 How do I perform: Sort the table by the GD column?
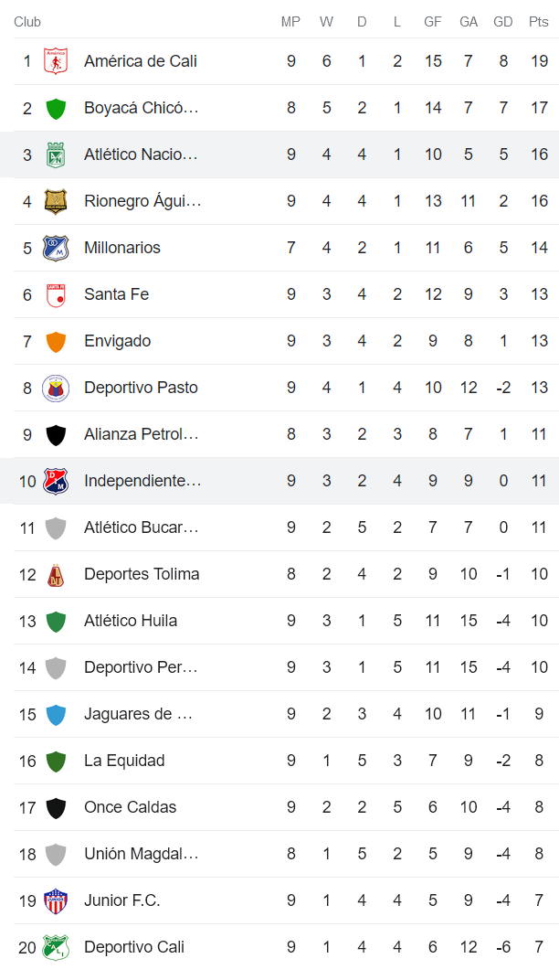502,22
